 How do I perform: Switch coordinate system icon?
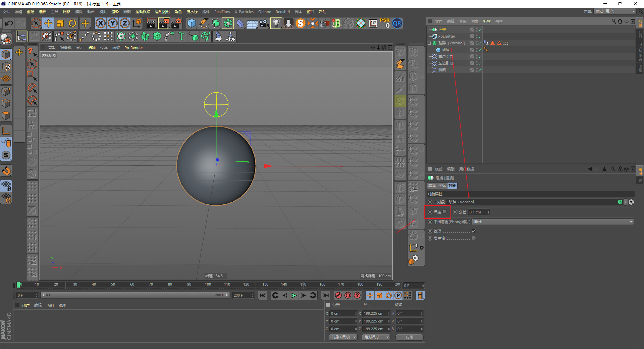click(x=137, y=23)
